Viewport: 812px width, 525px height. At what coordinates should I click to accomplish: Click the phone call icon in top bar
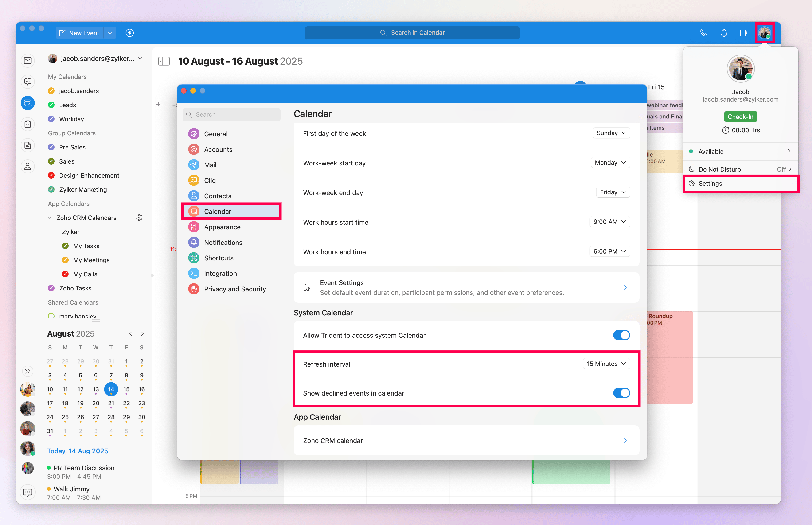pos(704,33)
